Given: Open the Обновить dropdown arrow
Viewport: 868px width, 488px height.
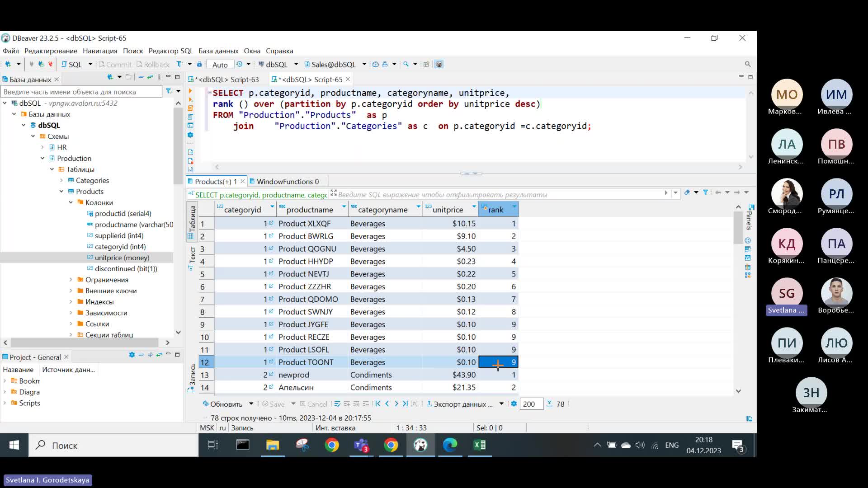Looking at the screenshot, I should tap(251, 404).
